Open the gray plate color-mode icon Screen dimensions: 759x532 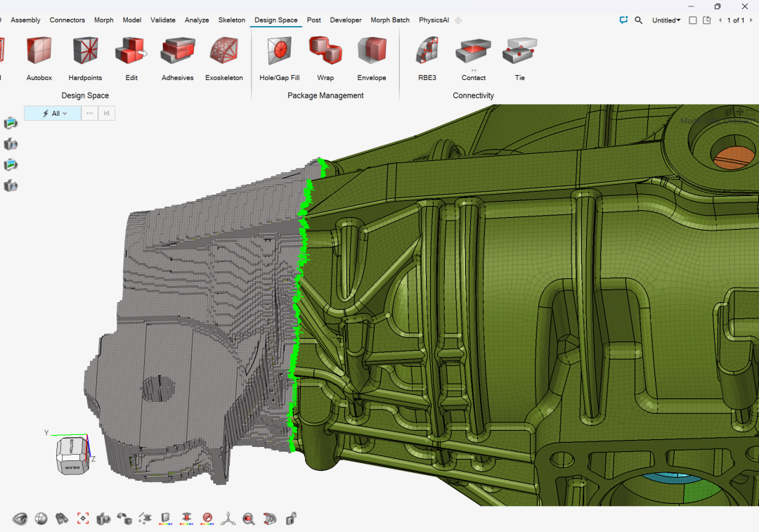click(166, 519)
